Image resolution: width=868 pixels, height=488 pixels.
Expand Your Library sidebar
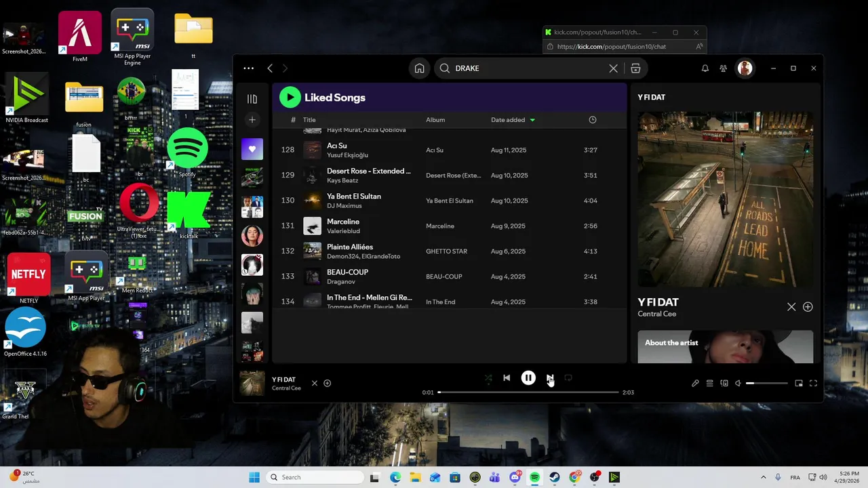coord(252,99)
